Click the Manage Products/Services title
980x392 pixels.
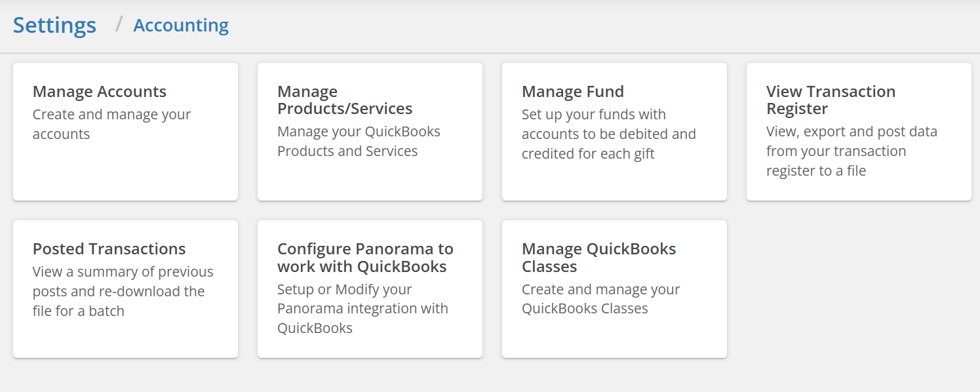pos(345,100)
